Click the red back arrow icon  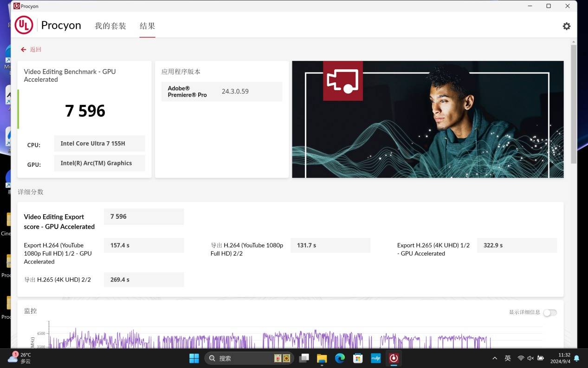[x=23, y=50]
